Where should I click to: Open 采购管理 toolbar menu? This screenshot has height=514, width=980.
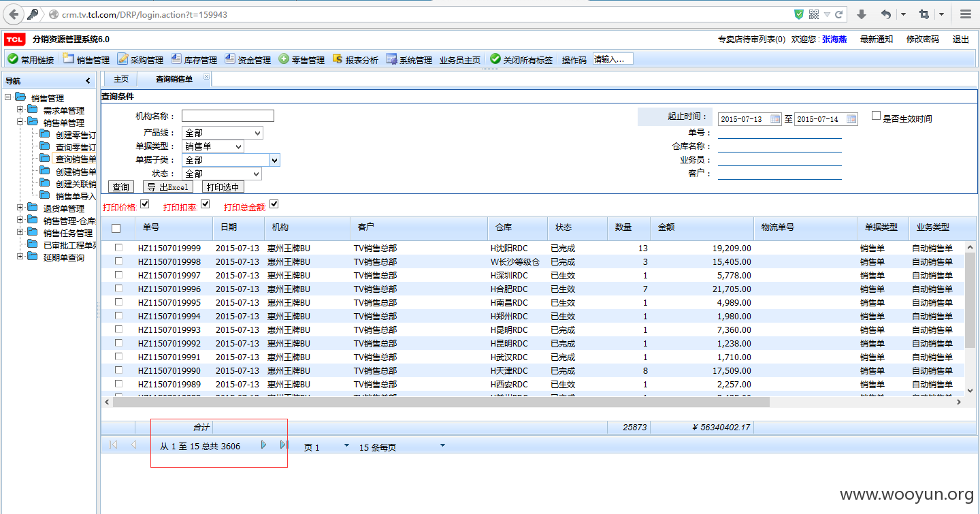pos(140,60)
